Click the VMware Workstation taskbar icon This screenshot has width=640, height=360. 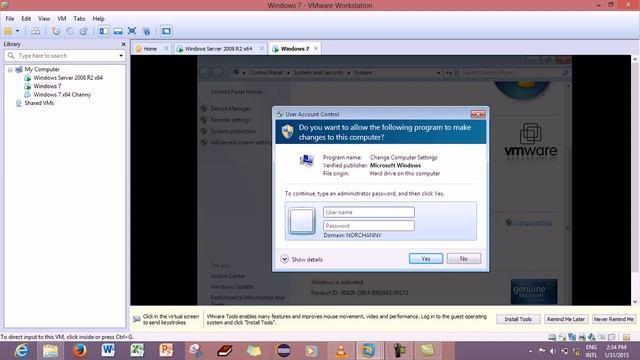point(369,351)
